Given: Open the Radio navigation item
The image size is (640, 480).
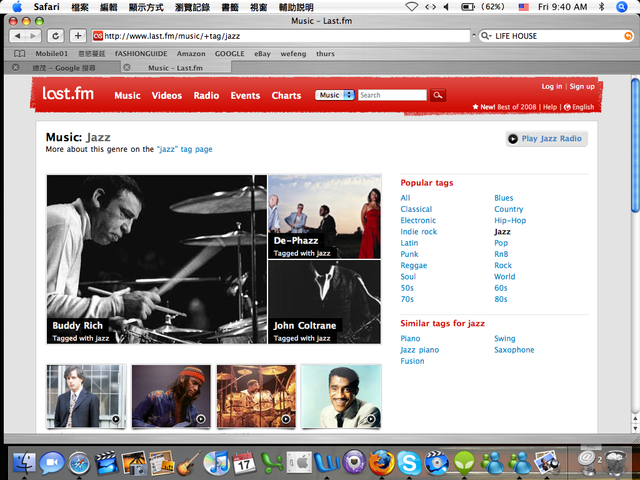Looking at the screenshot, I should click(x=206, y=96).
